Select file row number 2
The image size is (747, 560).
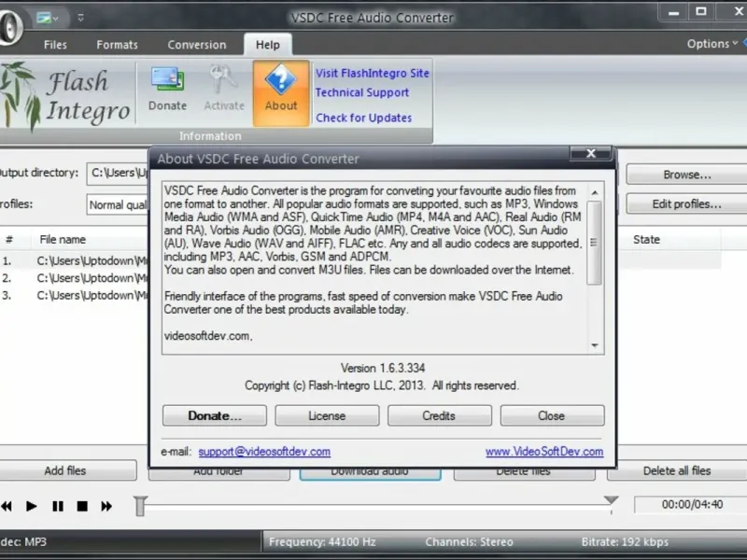point(75,278)
